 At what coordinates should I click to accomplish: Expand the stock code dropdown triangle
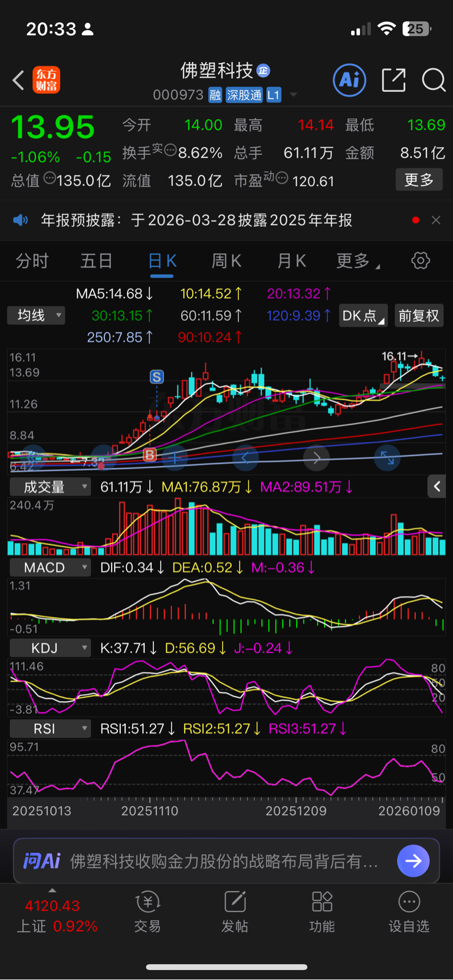pos(293,95)
